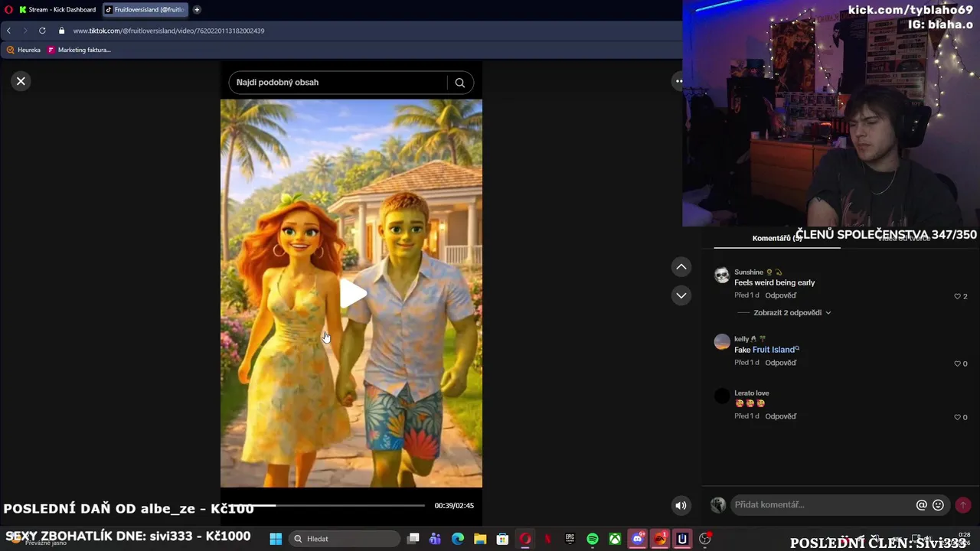Open Netflix from the taskbar
The image size is (980, 551).
(x=547, y=539)
